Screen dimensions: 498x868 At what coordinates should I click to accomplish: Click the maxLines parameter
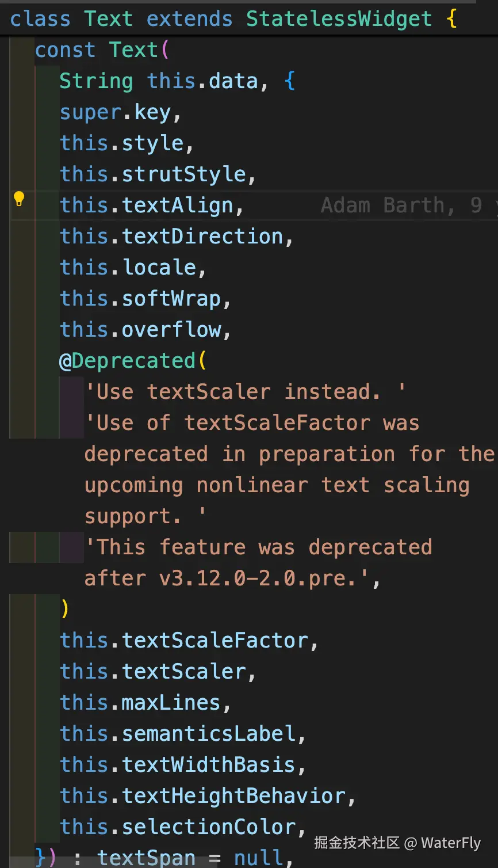[x=171, y=703]
